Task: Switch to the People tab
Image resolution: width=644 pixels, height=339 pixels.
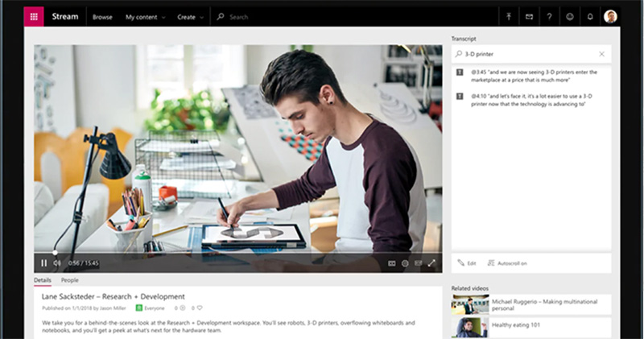Action: pos(70,280)
